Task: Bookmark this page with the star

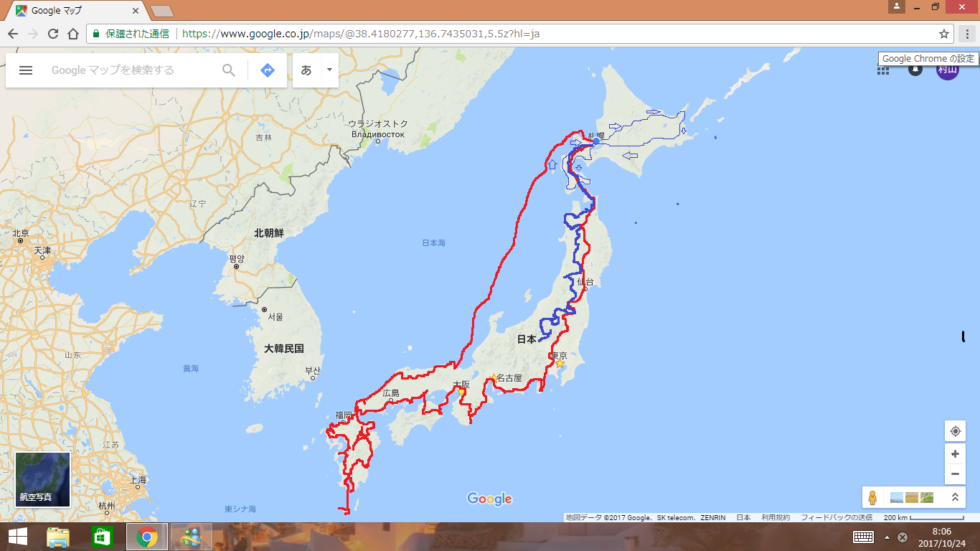Action: tap(944, 34)
